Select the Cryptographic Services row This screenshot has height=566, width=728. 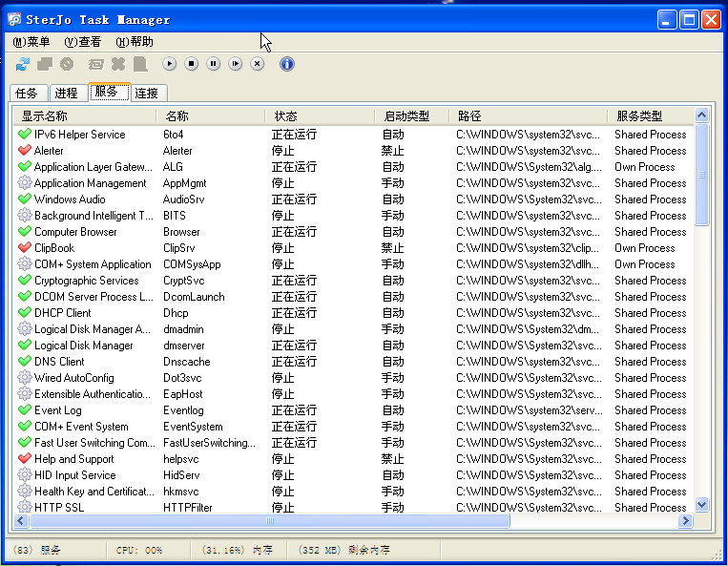pos(353,281)
